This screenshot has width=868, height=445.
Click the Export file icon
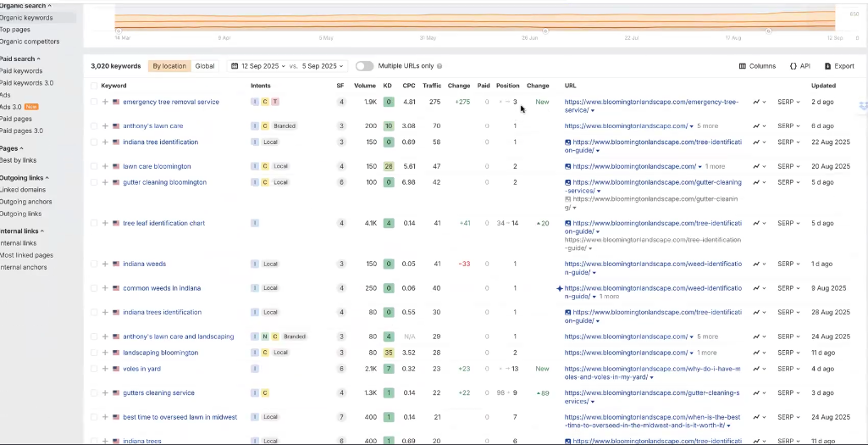point(827,66)
